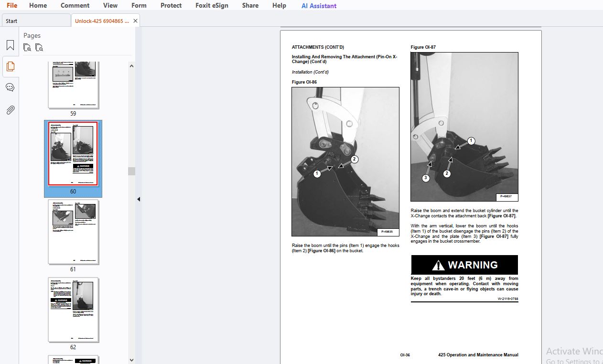The height and width of the screenshot is (364, 603).
Task: Close the Unlock-425 document tab
Action: pos(135,21)
